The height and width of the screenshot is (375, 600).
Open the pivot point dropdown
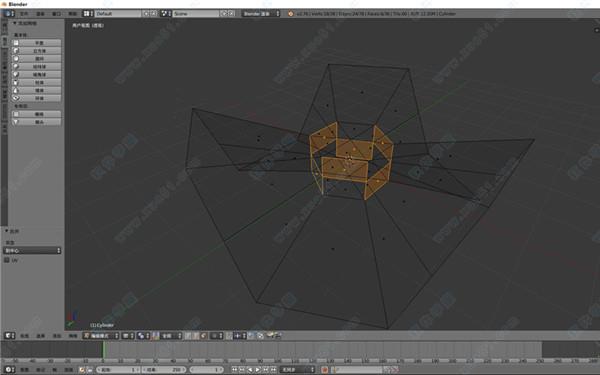point(143,336)
